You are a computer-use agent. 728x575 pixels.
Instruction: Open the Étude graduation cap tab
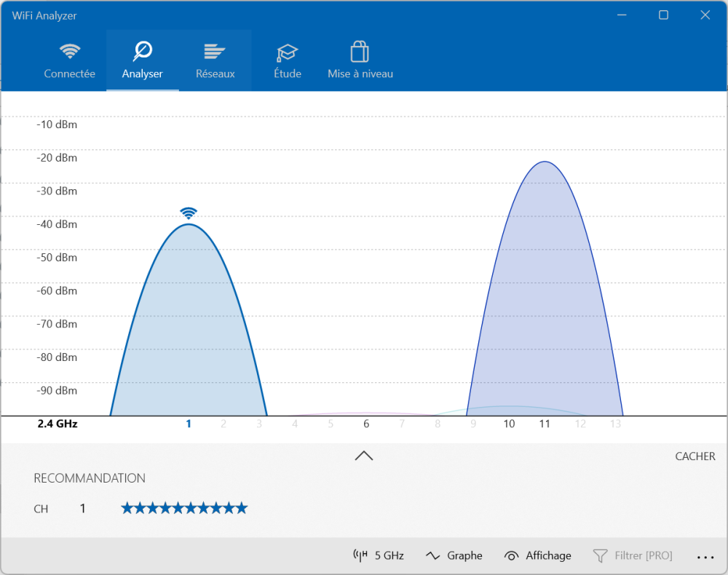click(x=288, y=60)
